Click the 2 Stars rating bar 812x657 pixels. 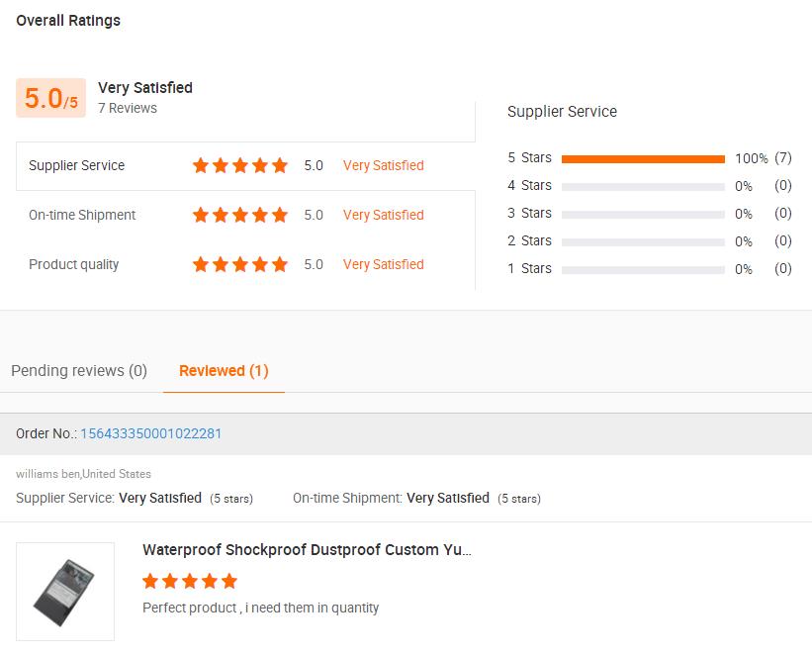click(x=643, y=241)
